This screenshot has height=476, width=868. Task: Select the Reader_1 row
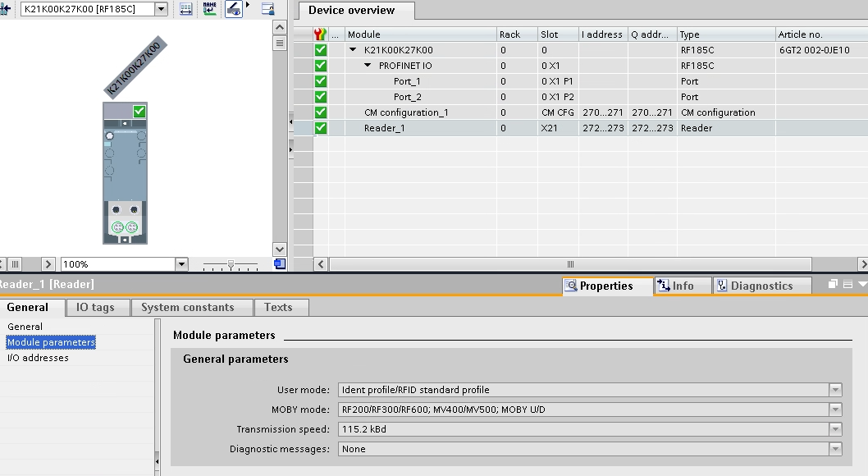(x=580, y=128)
